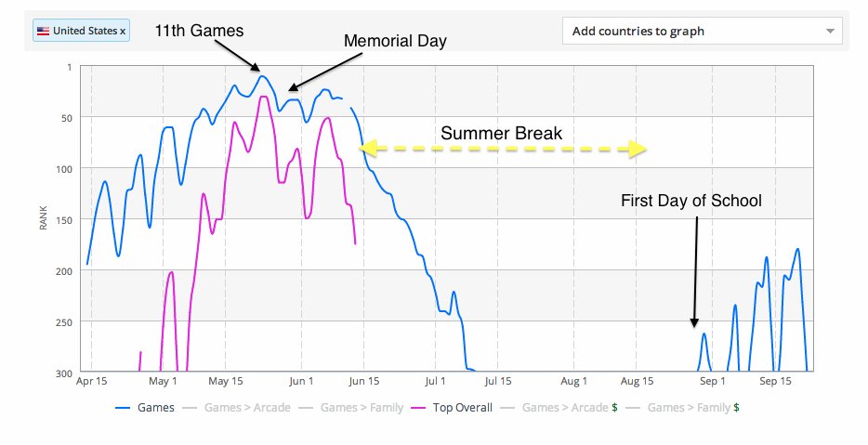Click the May 15 date axis label
Image resolution: width=868 pixels, height=445 pixels.
point(225,381)
